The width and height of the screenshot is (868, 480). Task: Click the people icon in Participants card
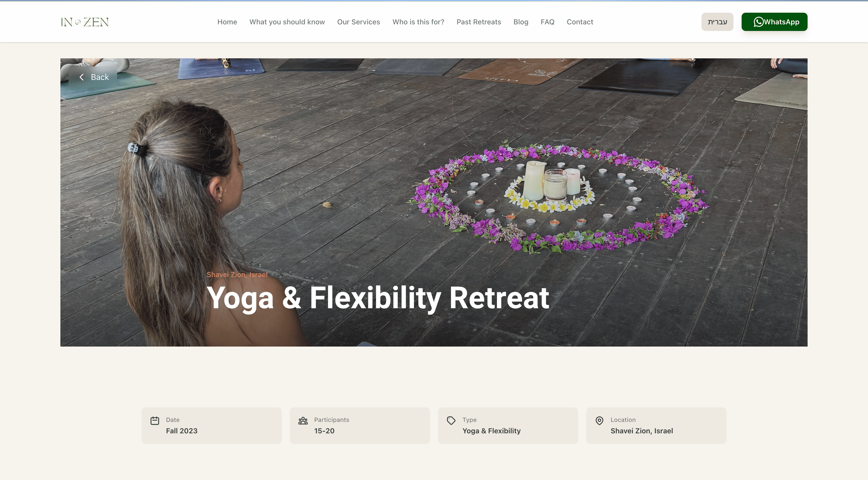pyautogui.click(x=303, y=420)
